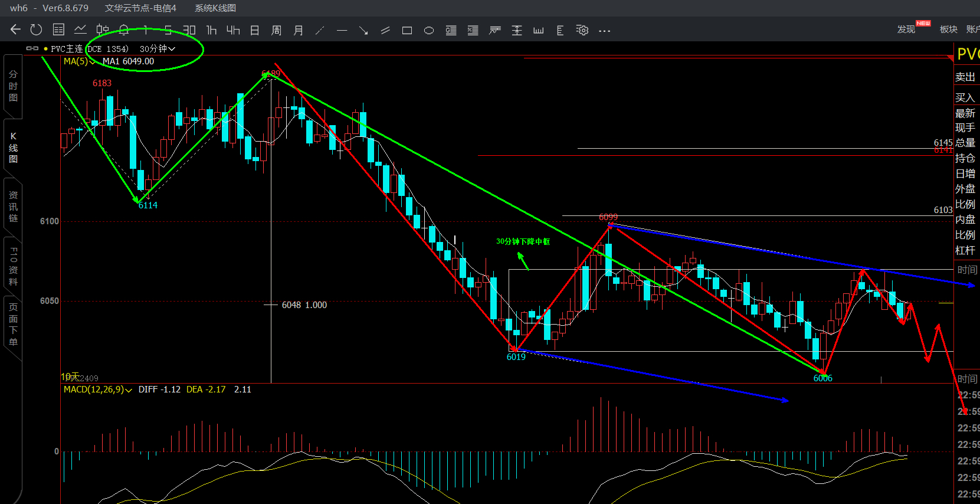Click the 文华云节点-电信4 title text
Screen dimensions: 980x504
[140, 8]
